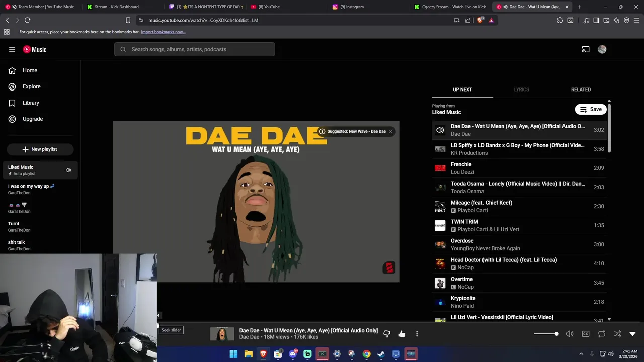The image size is (644, 362).
Task: Open the Brave Leo AI sparkle icon
Action: 616,20
